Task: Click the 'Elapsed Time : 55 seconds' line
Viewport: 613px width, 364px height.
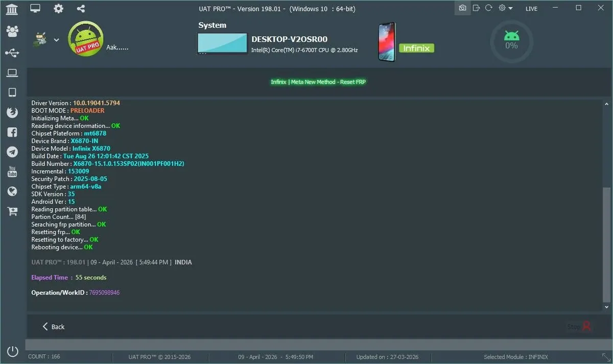Action: pos(69,278)
